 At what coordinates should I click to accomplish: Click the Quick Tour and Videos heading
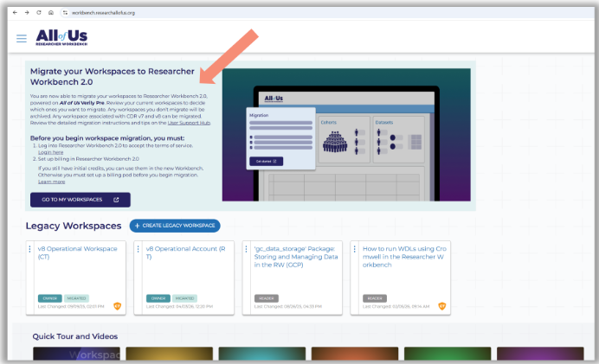click(x=74, y=336)
